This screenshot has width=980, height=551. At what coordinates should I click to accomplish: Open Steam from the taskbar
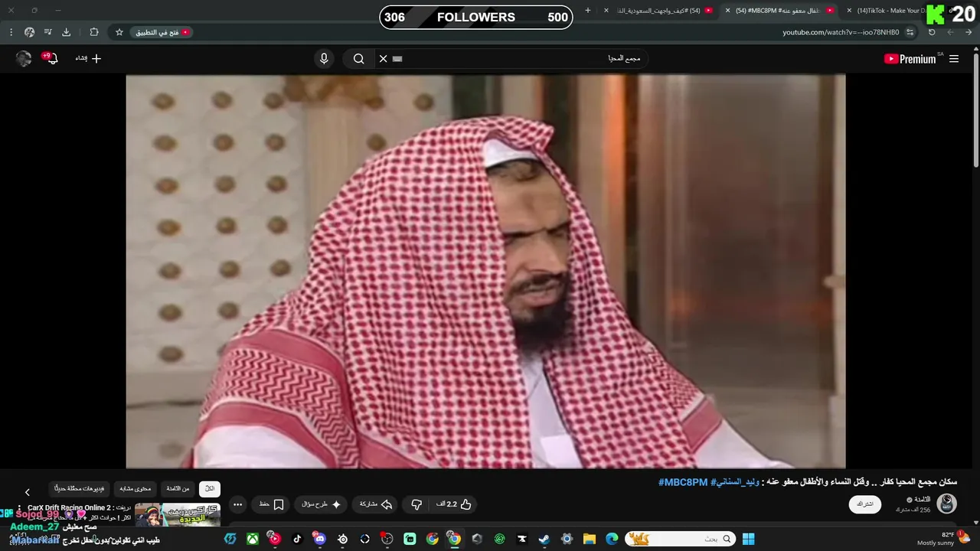pos(544,539)
